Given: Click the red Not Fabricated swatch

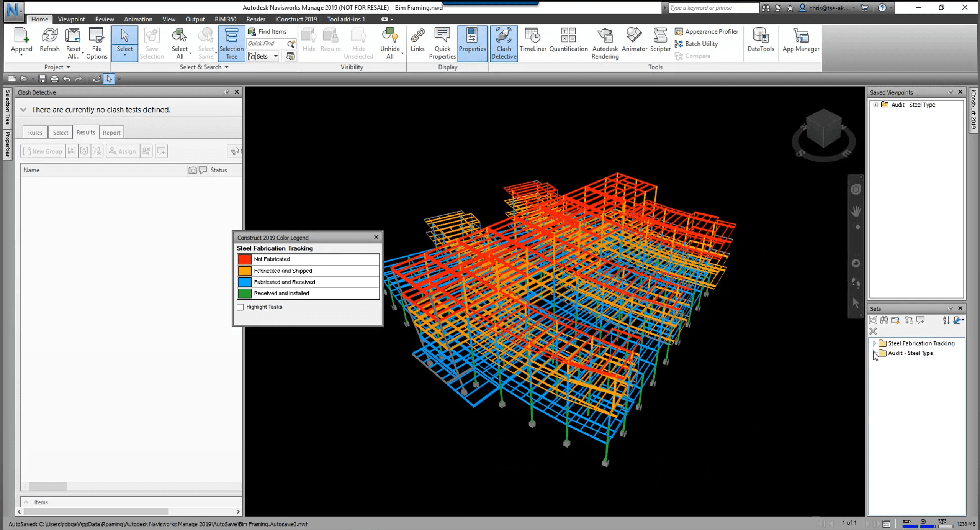Looking at the screenshot, I should click(244, 259).
